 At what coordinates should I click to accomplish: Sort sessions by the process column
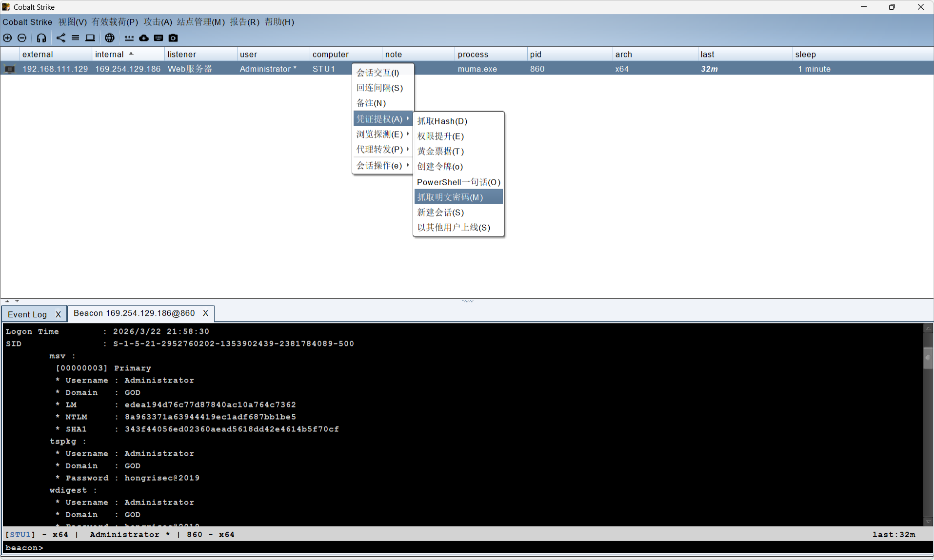(491, 54)
